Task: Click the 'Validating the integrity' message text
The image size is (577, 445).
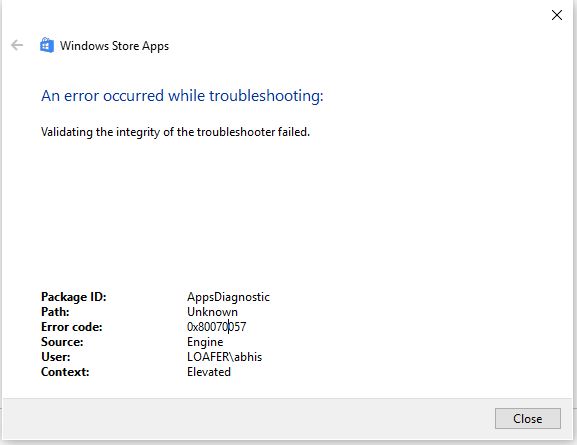Action: click(x=175, y=132)
